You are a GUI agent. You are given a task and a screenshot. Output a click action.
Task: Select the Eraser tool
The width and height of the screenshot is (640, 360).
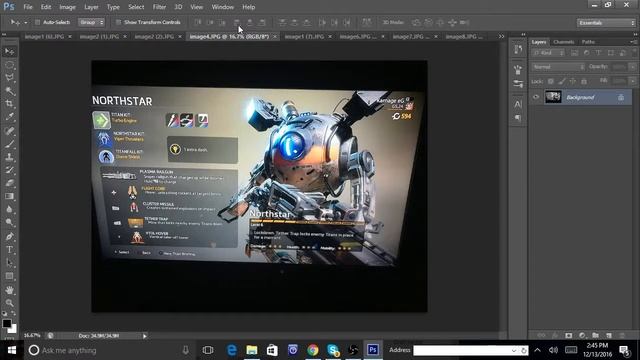pos(9,183)
